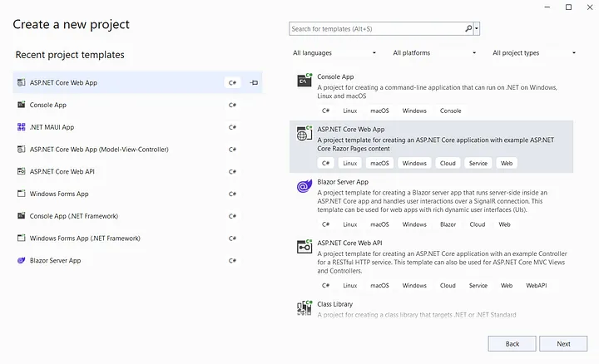Click the pin icon beside ASP.NET Core Web App
The image size is (599, 364).
pyautogui.click(x=255, y=83)
